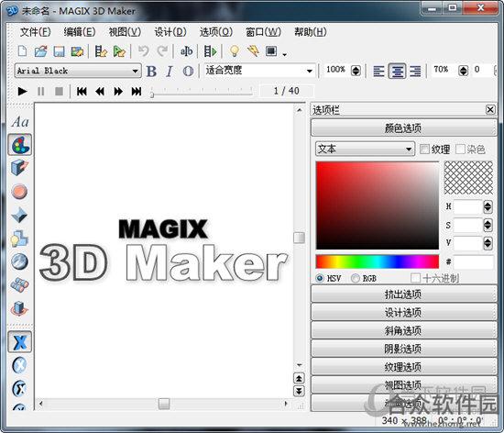504x433 pixels.
Task: Pick a shade in the red color square
Action: (378, 205)
